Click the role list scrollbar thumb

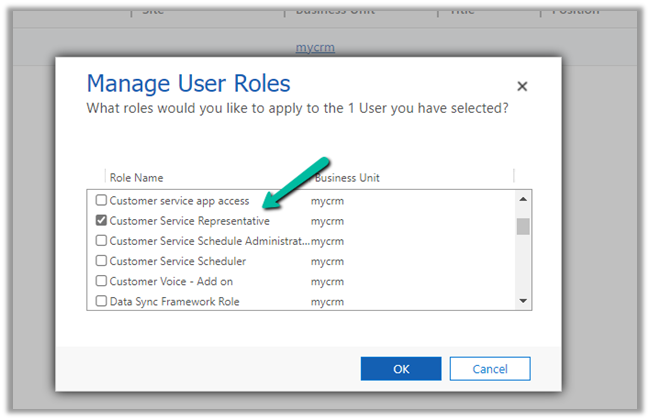point(522,225)
